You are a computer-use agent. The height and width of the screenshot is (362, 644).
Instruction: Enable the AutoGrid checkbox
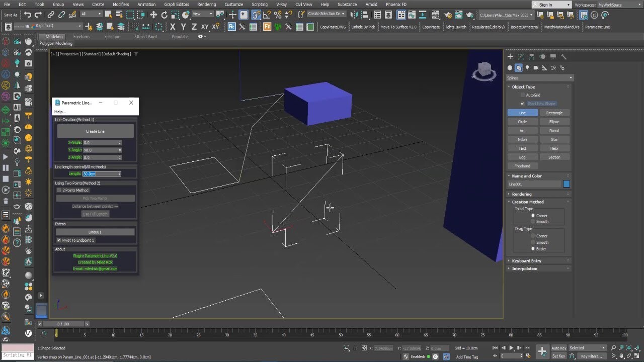coord(523,95)
